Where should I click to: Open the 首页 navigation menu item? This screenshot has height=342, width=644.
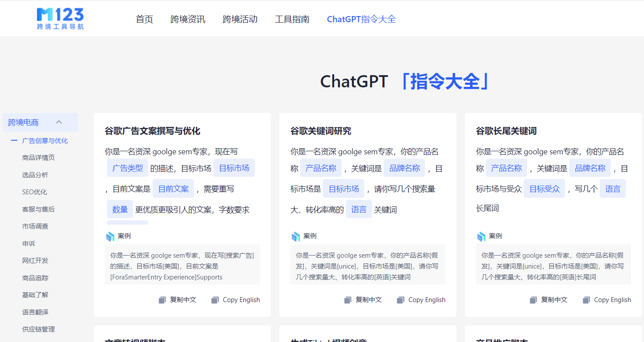pyautogui.click(x=144, y=19)
